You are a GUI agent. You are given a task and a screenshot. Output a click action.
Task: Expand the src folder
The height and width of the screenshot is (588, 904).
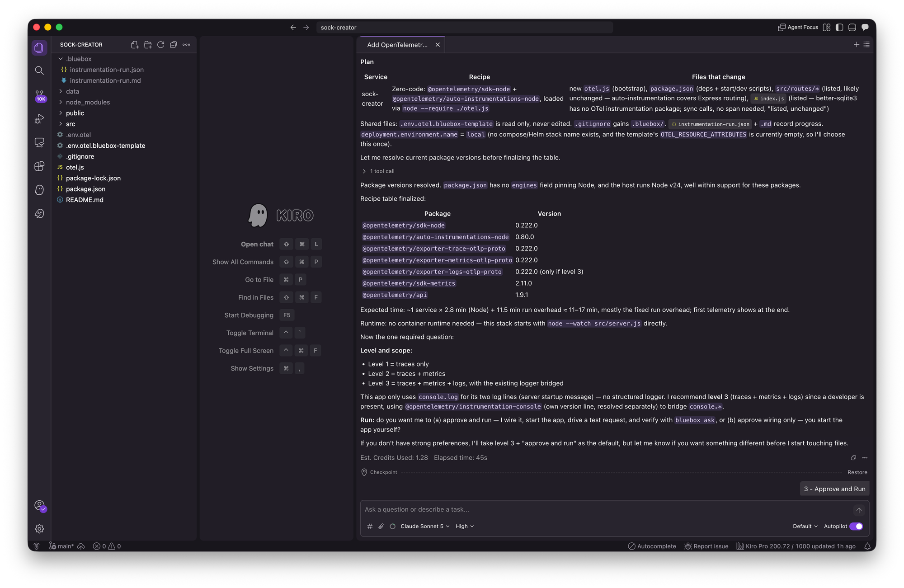(x=71, y=124)
